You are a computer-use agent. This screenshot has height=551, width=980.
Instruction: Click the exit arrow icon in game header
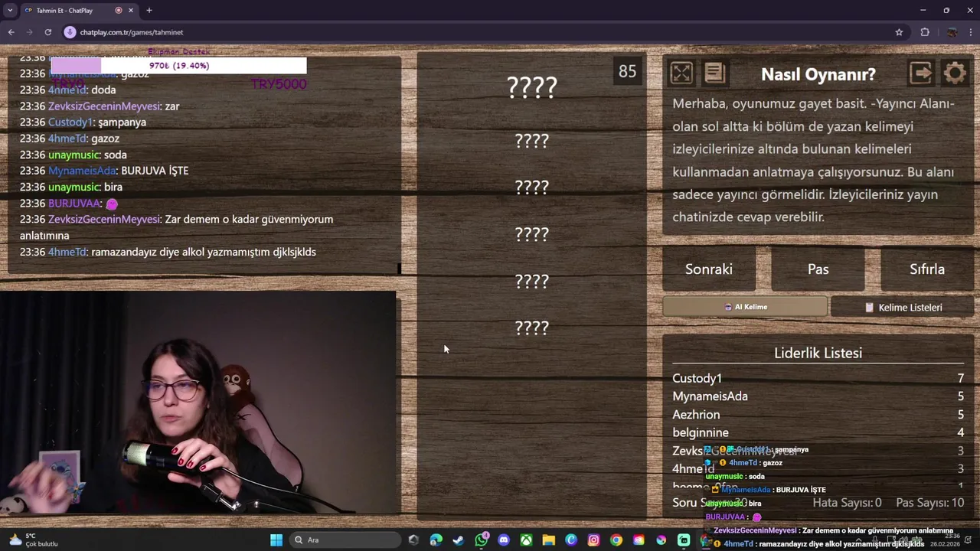(x=921, y=73)
